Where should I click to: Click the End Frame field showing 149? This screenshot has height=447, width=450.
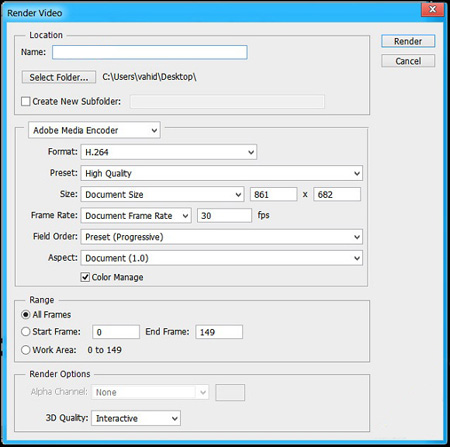[219, 332]
